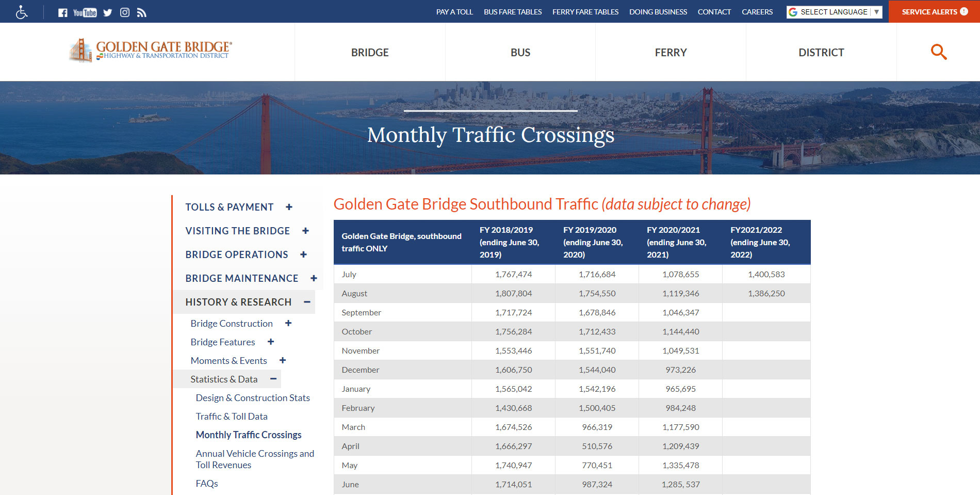Screen dimensions: 980x495
Task: Click the FY2021/2022 column header
Action: [766, 242]
